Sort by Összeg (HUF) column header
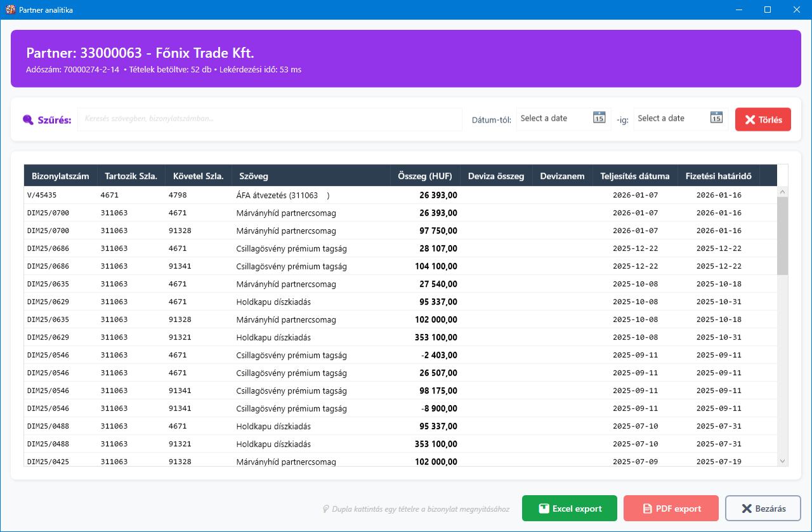Screen dimensions: 812x532 click(424, 176)
